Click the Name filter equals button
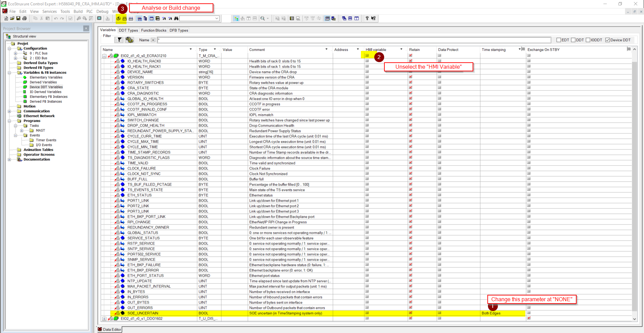This screenshot has width=644, height=333. coord(153,40)
